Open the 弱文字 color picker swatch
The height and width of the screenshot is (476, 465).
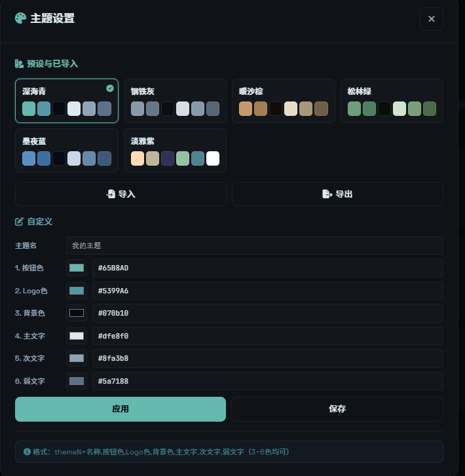point(77,381)
